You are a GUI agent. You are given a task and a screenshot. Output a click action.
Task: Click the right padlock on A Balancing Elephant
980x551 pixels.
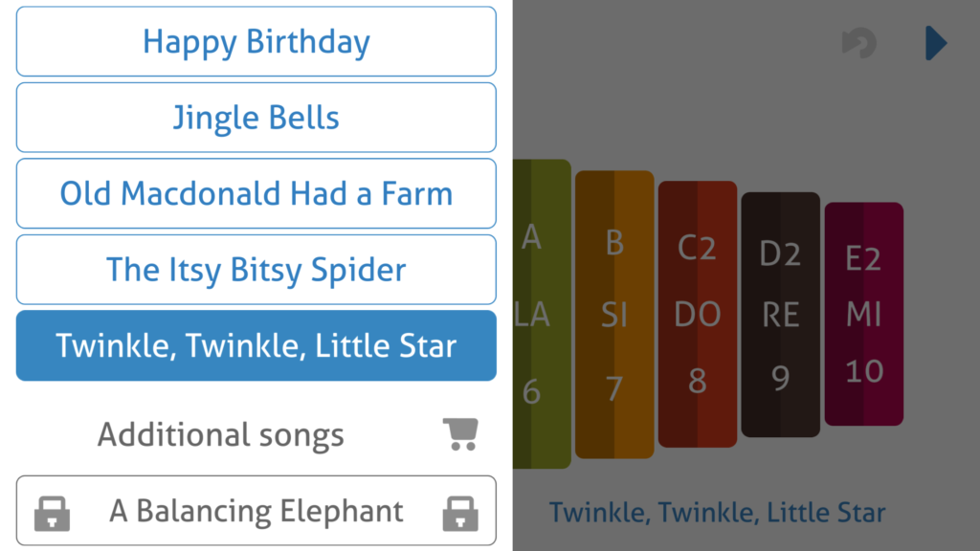pyautogui.click(x=460, y=510)
